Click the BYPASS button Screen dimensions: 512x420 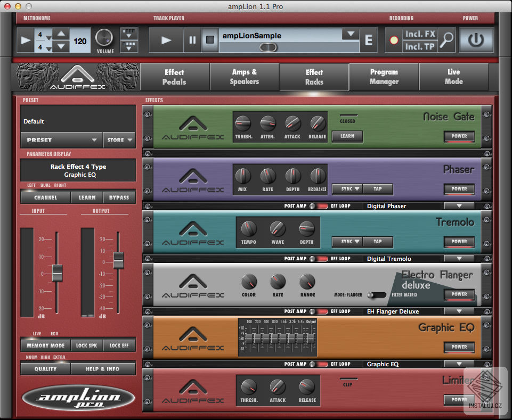click(x=119, y=198)
